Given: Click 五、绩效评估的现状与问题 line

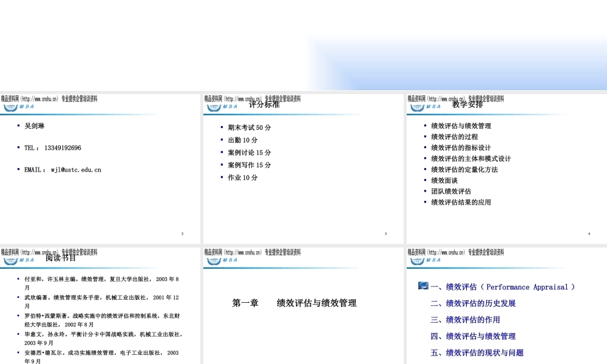Looking at the screenshot, I should (477, 352).
